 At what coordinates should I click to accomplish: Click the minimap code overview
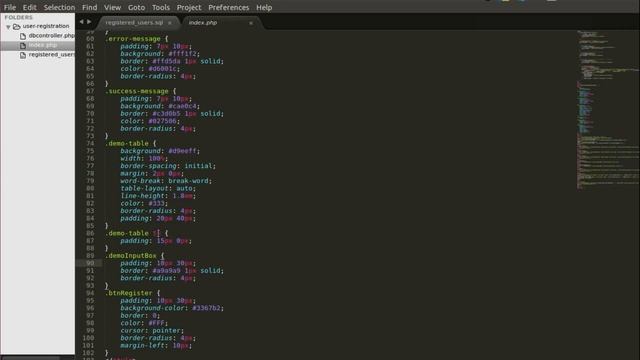[x=608, y=109]
